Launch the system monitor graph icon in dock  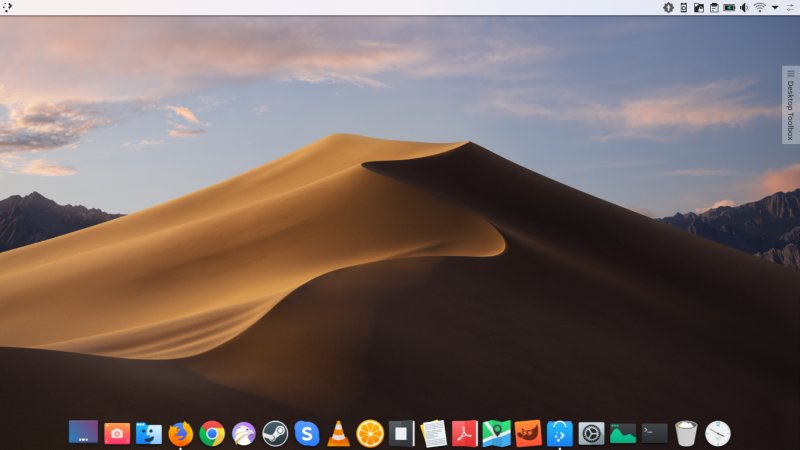click(623, 434)
